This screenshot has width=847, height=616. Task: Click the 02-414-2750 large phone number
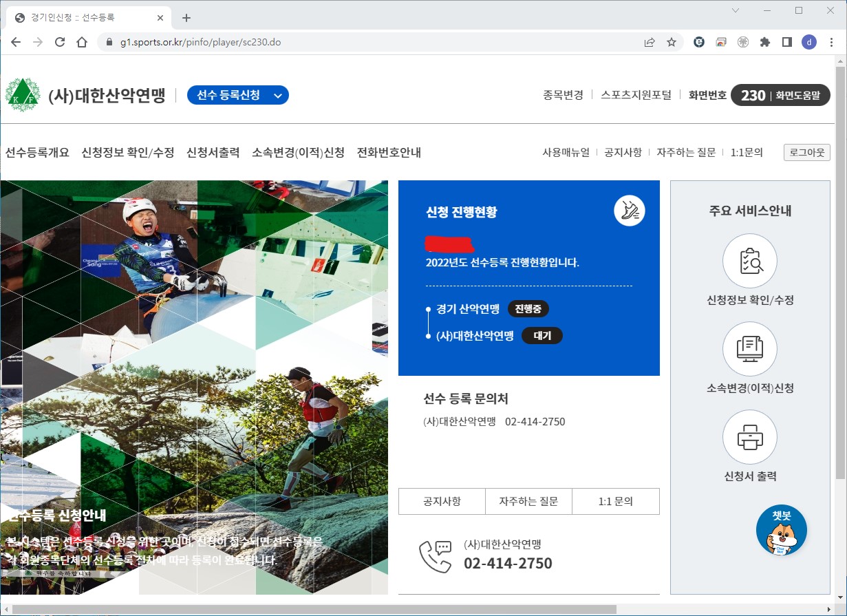[508, 564]
